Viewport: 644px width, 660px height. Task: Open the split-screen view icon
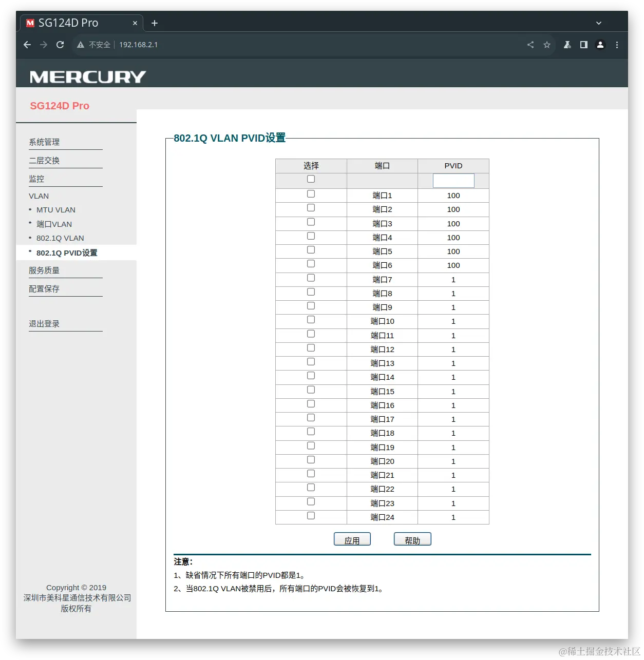coord(583,45)
